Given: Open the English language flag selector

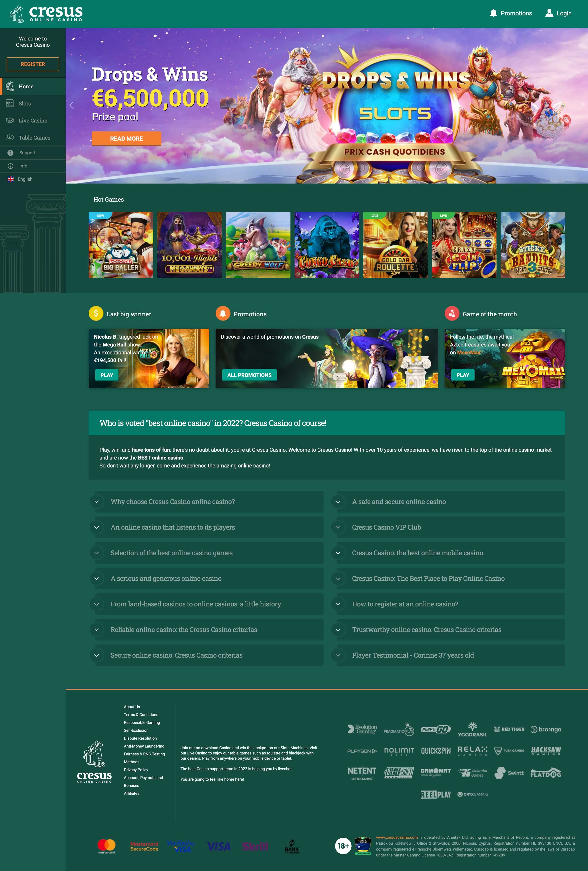Looking at the screenshot, I should click(10, 179).
